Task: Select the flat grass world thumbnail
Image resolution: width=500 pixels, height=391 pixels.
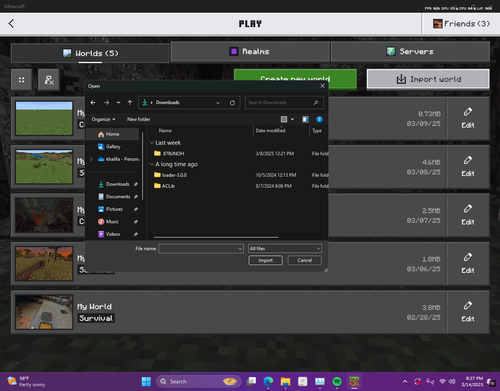Action: (44, 118)
